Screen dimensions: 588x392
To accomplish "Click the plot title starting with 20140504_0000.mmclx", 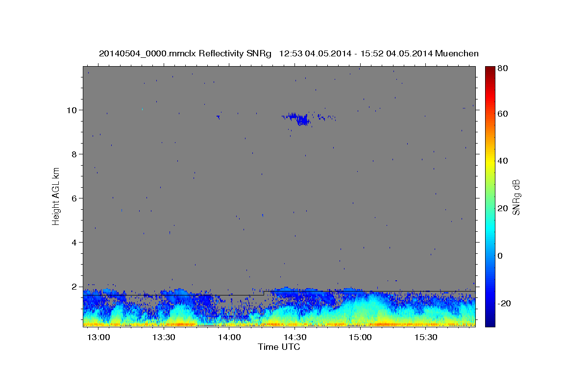I will point(289,53).
